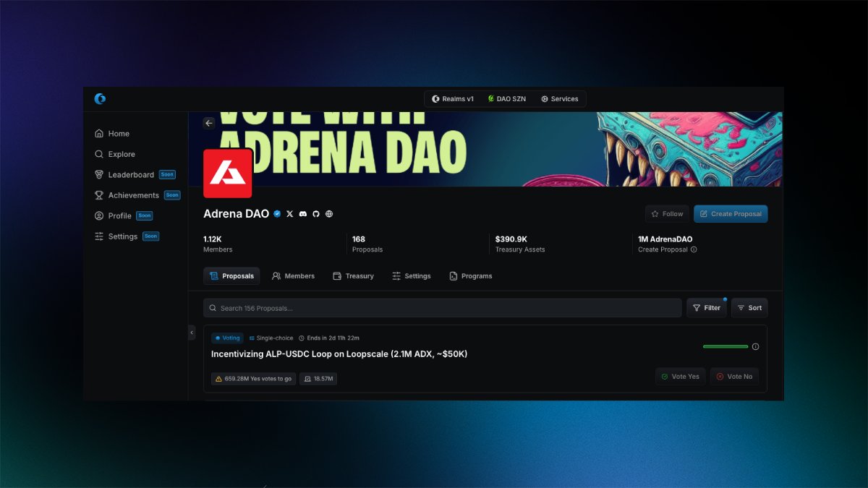Viewport: 868px width, 488px height.
Task: Click the 1.12K Members stat
Action: click(x=218, y=244)
